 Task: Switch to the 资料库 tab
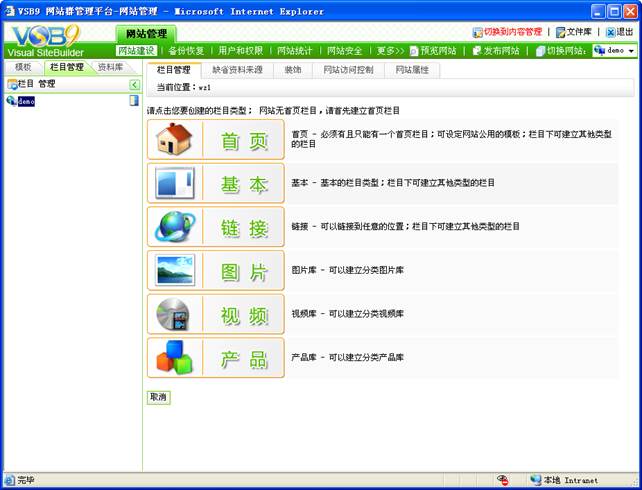tap(111, 67)
